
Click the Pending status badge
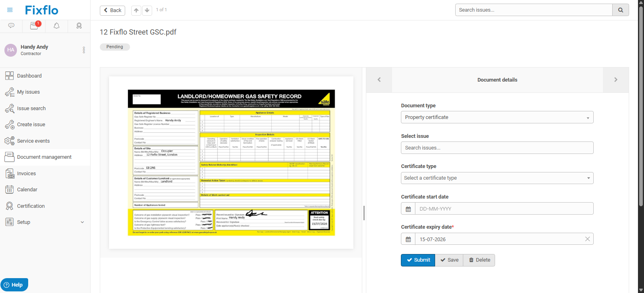(115, 47)
